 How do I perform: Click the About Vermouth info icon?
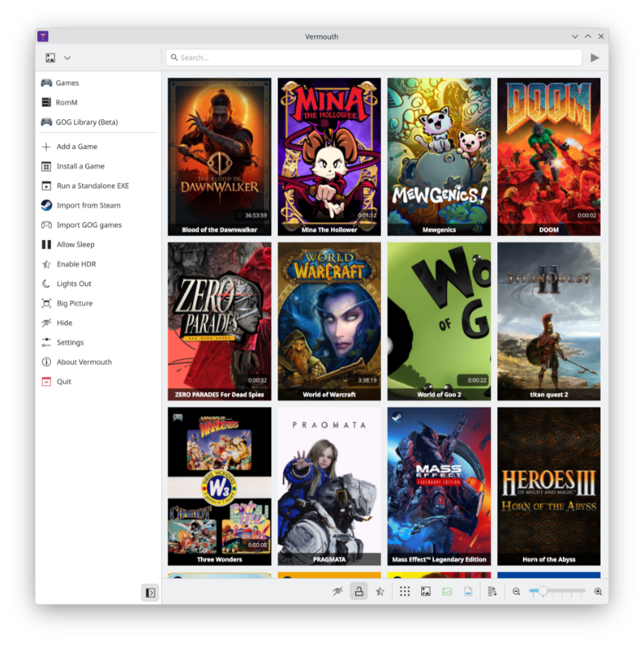[x=47, y=362]
